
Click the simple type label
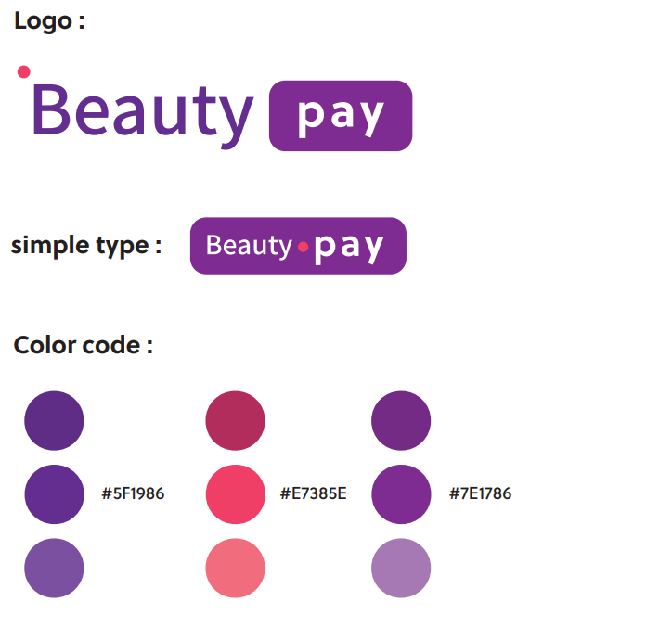(x=86, y=246)
